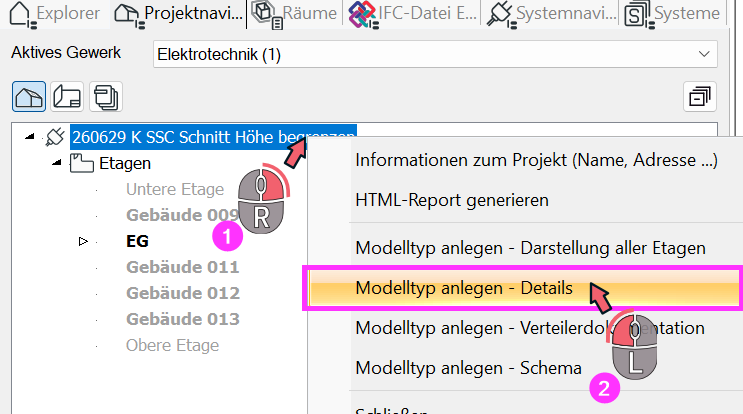The width and height of the screenshot is (743, 414).
Task: Select the building view toolbar icon
Action: tap(29, 97)
